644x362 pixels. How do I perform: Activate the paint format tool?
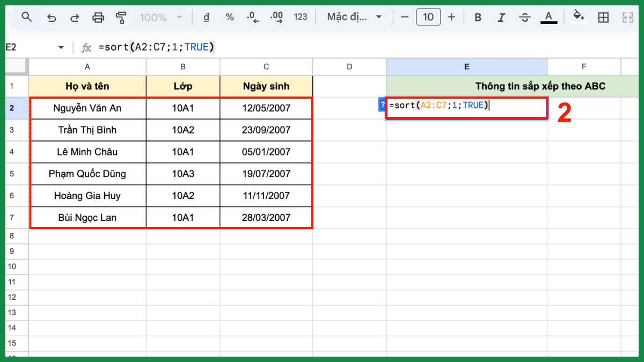[121, 17]
